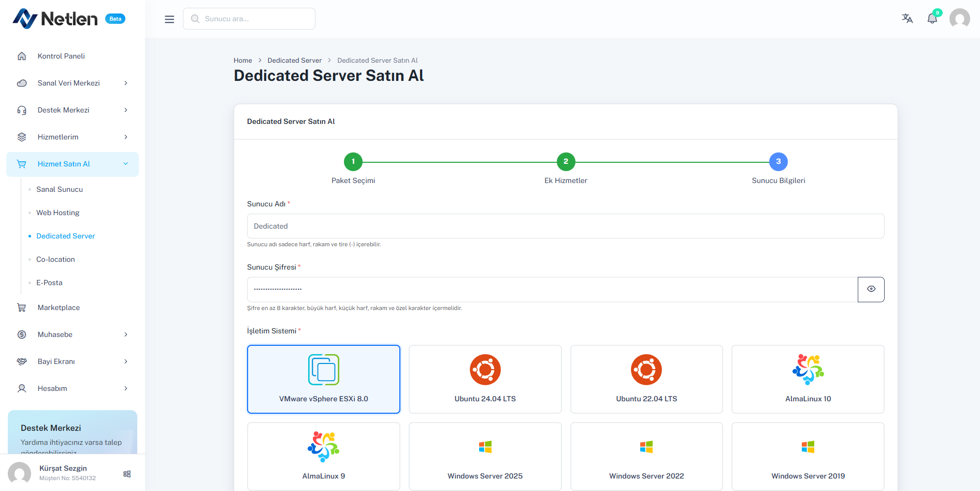Select the AlmaLinux 9 logo
The image size is (980, 491).
[x=324, y=447]
